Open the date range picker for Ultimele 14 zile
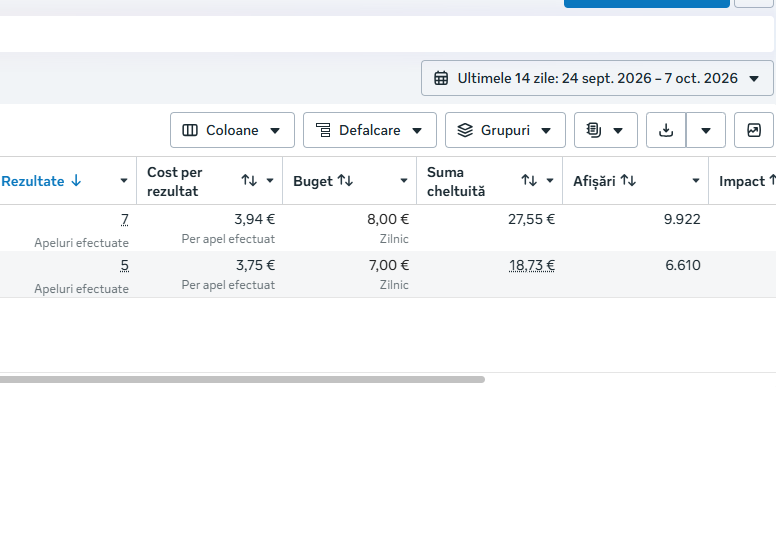776x555 pixels. click(597, 78)
